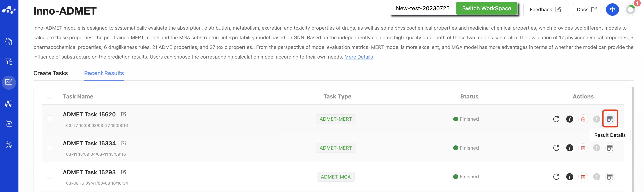Screen dimensions: 644x192
Task: Open the home icon in the sidebar
Action: (x=9, y=41)
